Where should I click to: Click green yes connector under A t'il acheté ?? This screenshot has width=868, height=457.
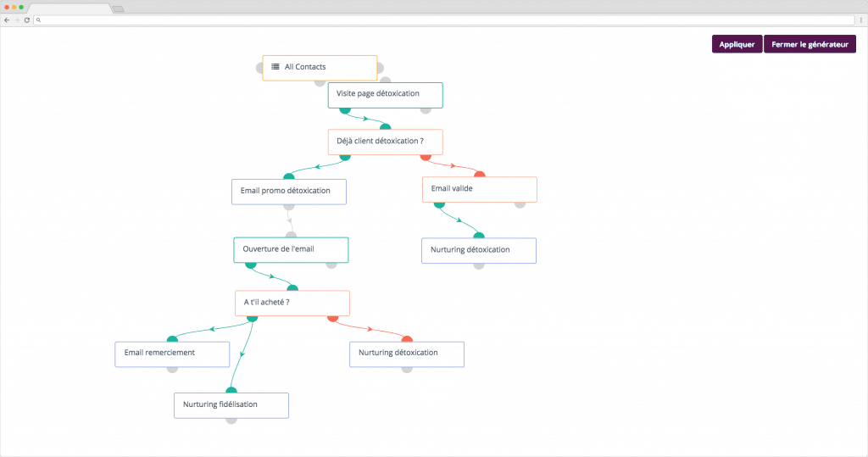click(x=252, y=319)
